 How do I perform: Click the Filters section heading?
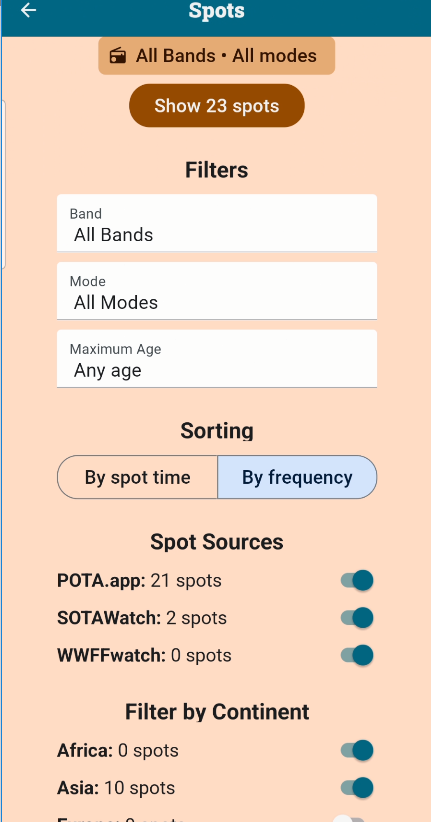(x=217, y=170)
